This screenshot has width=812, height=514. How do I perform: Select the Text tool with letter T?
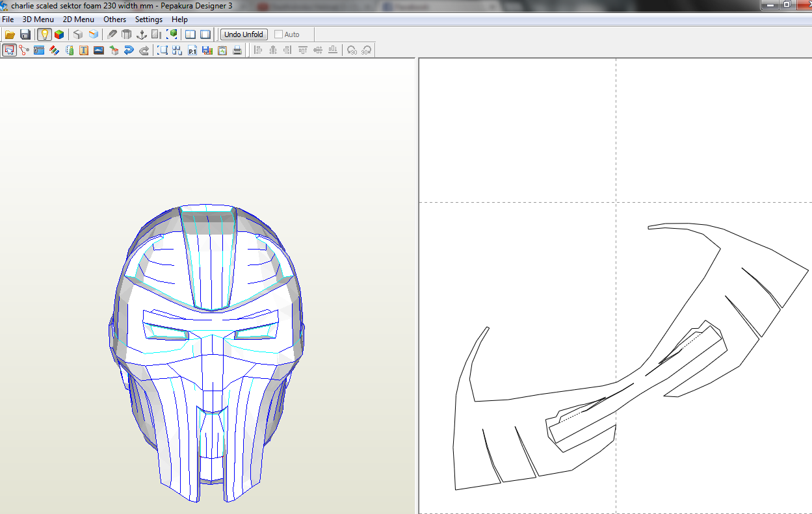[84, 50]
